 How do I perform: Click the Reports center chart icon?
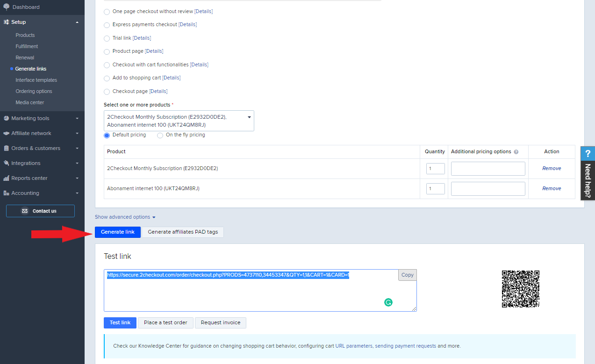pyautogui.click(x=7, y=178)
